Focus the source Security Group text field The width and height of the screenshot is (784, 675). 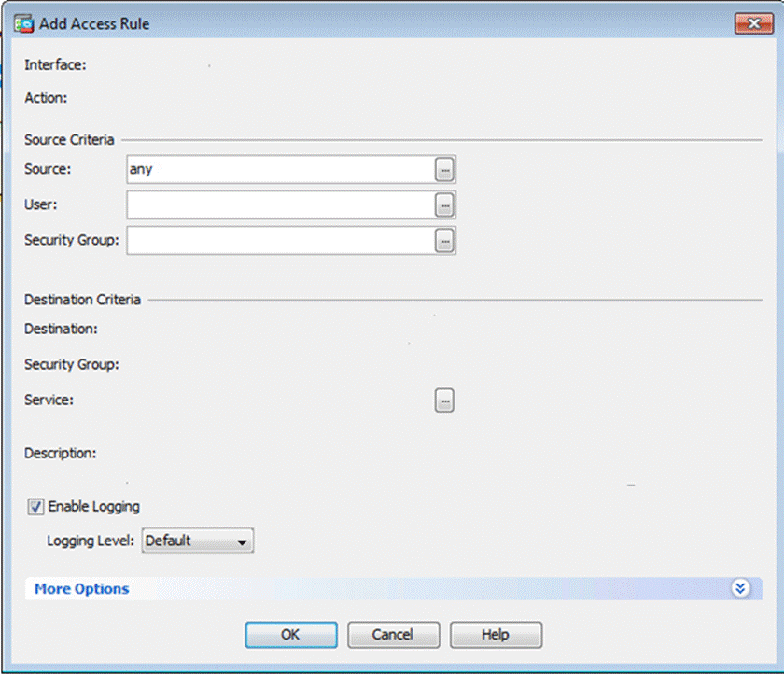tap(279, 241)
